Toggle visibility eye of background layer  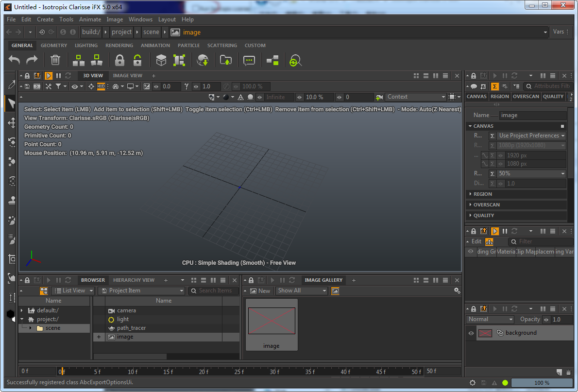point(471,333)
